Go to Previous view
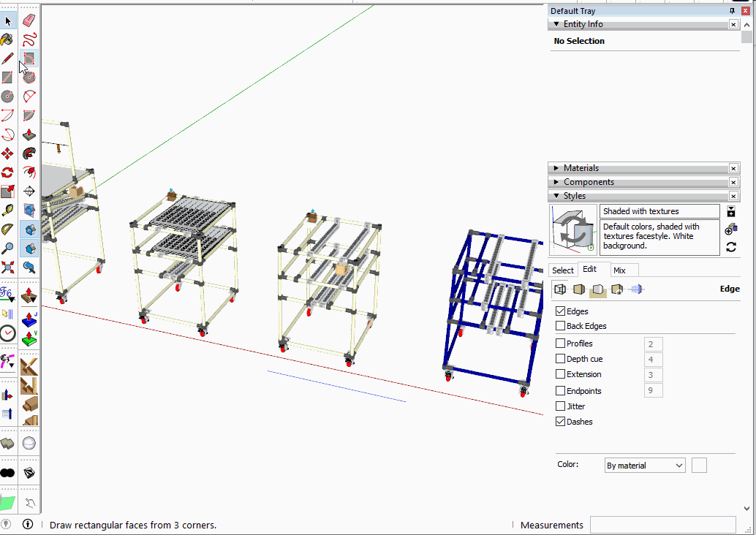The image size is (756, 535). click(29, 267)
